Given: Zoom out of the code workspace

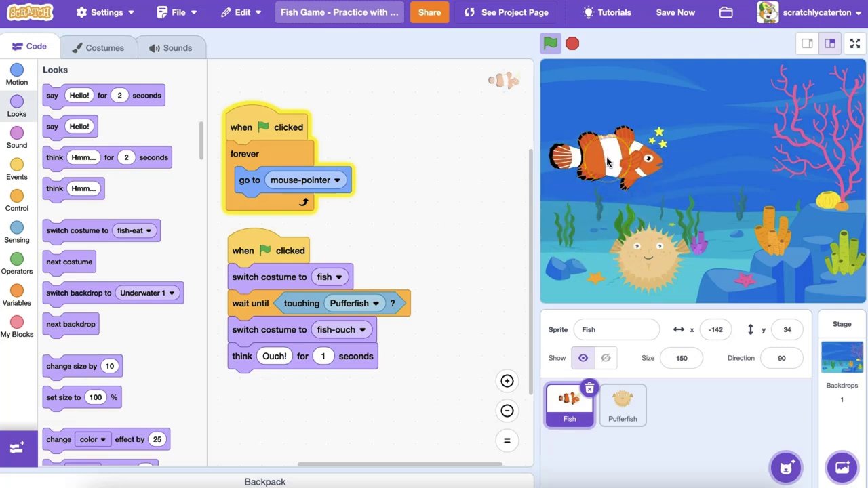Looking at the screenshot, I should (x=507, y=411).
